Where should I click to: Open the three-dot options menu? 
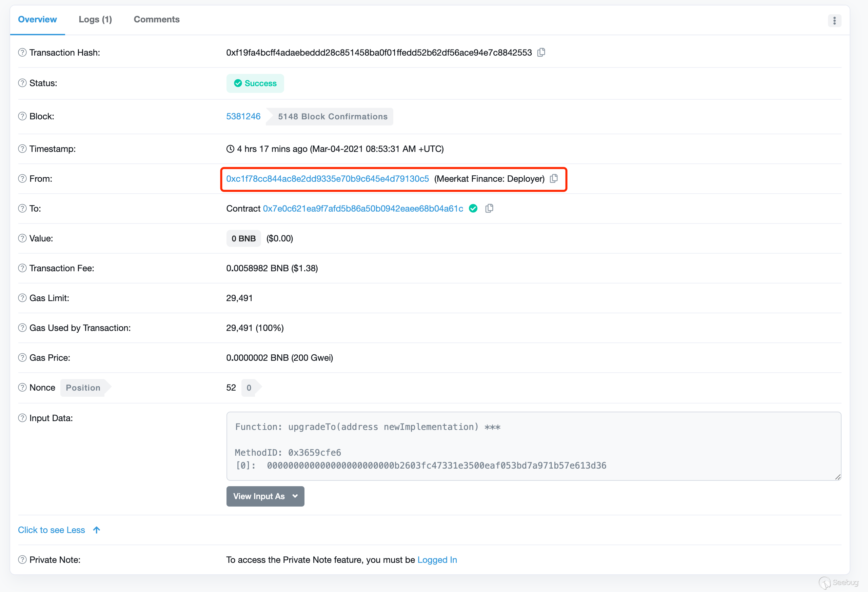(834, 21)
